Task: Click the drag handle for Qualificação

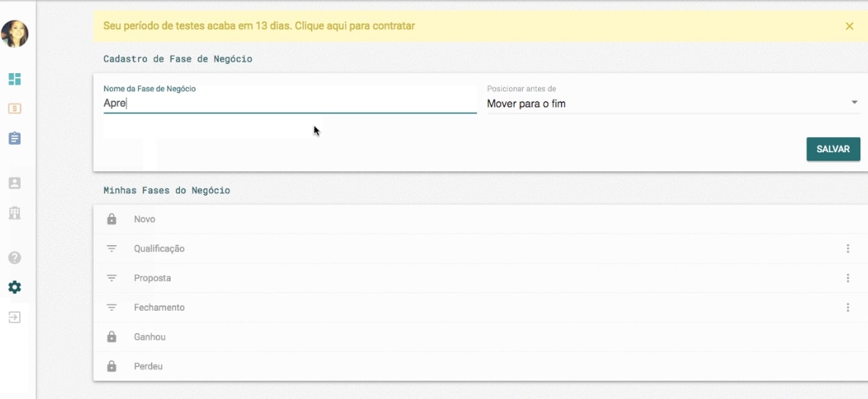Action: coord(112,249)
